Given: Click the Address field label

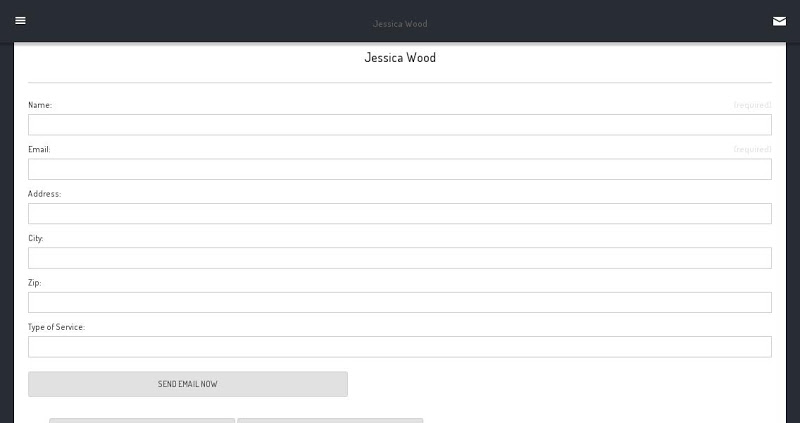Looking at the screenshot, I should coord(44,193).
